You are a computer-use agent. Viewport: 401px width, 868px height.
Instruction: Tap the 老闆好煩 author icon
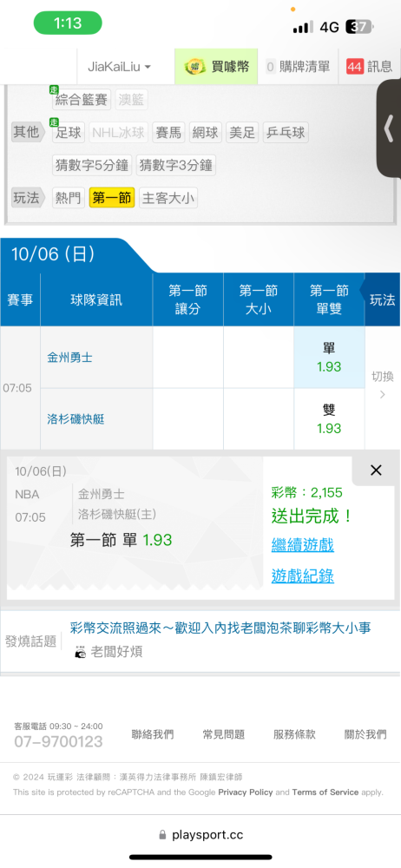81,652
